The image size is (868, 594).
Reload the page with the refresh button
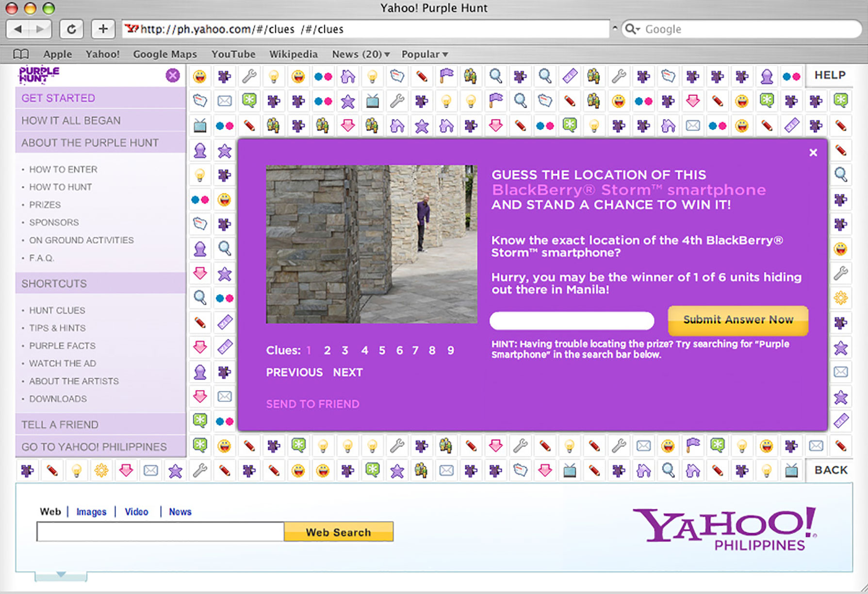click(x=71, y=29)
